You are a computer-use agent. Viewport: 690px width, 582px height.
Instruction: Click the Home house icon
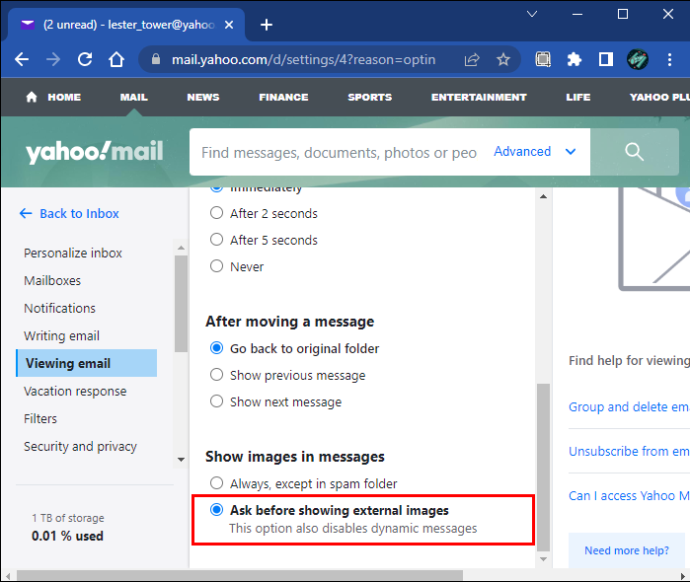click(x=32, y=97)
